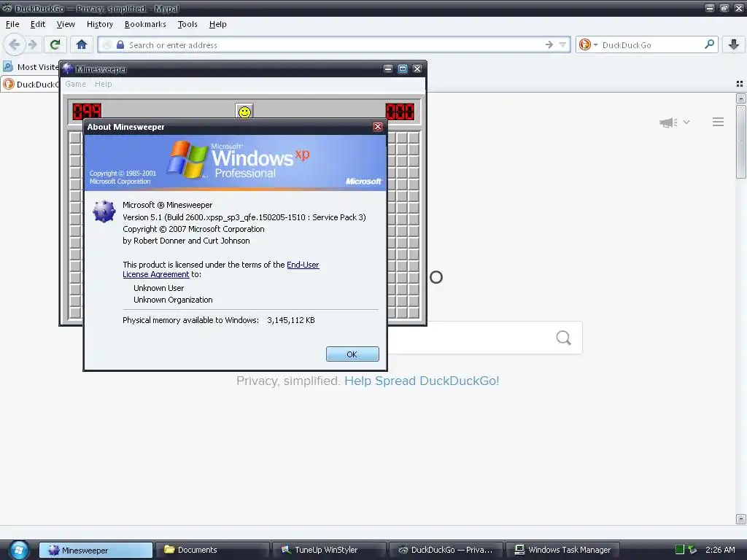
Task: Expand chevron next to megaphone icon
Action: click(x=686, y=122)
